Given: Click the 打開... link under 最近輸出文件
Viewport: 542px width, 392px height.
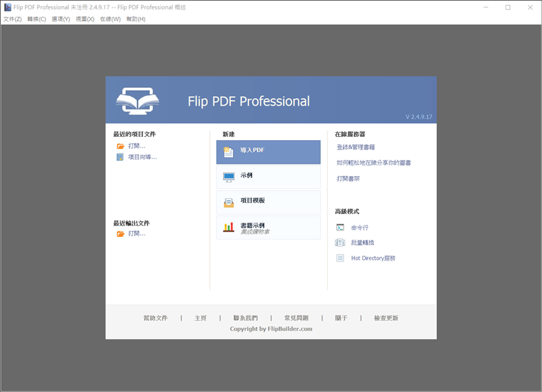Looking at the screenshot, I should coord(137,234).
